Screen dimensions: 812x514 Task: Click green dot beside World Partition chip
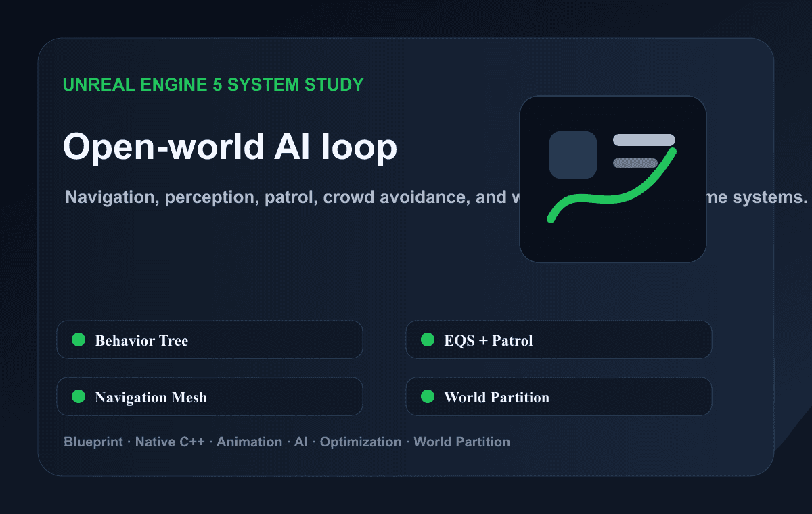(x=428, y=396)
